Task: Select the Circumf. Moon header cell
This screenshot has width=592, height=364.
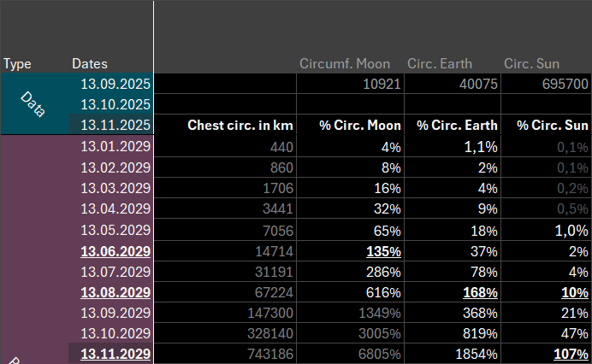Action: click(x=345, y=63)
